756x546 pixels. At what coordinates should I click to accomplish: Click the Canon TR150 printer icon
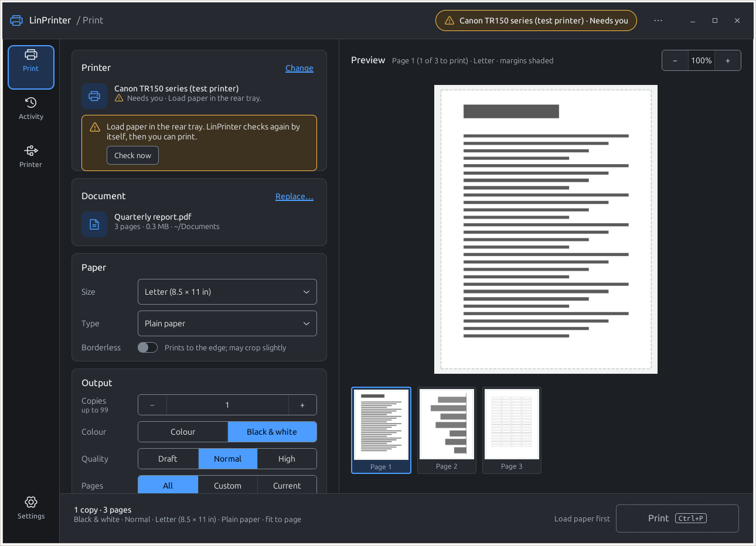(94, 96)
